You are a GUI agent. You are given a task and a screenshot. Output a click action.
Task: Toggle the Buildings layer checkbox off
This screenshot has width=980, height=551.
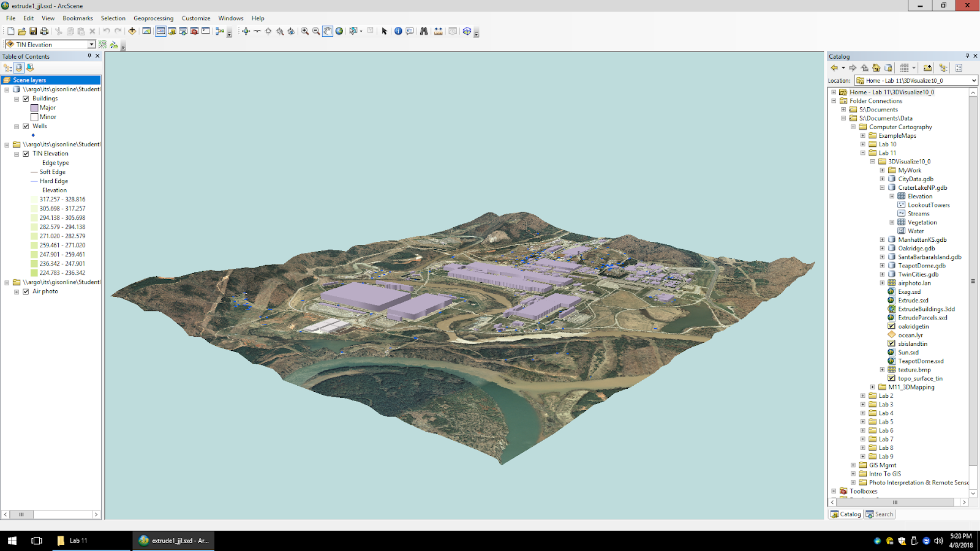pyautogui.click(x=26, y=98)
